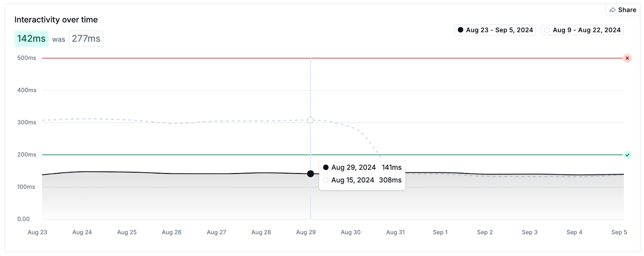Click the dashed circle marker at 308ms
644x256 pixels.
point(310,120)
